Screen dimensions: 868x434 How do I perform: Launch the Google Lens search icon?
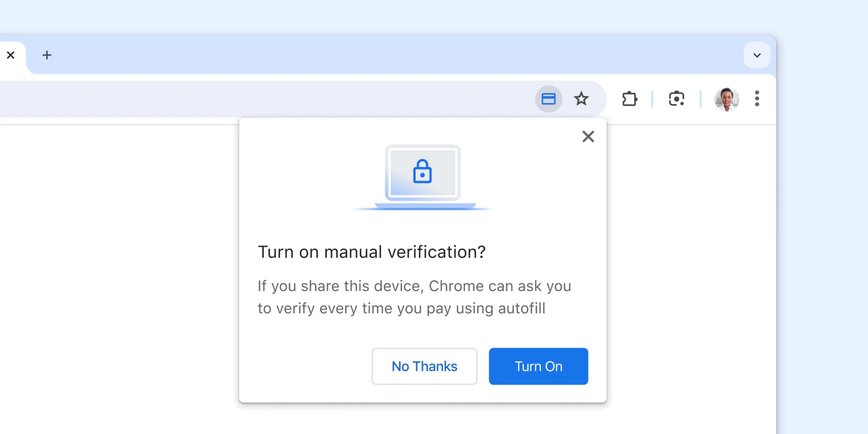[676, 99]
